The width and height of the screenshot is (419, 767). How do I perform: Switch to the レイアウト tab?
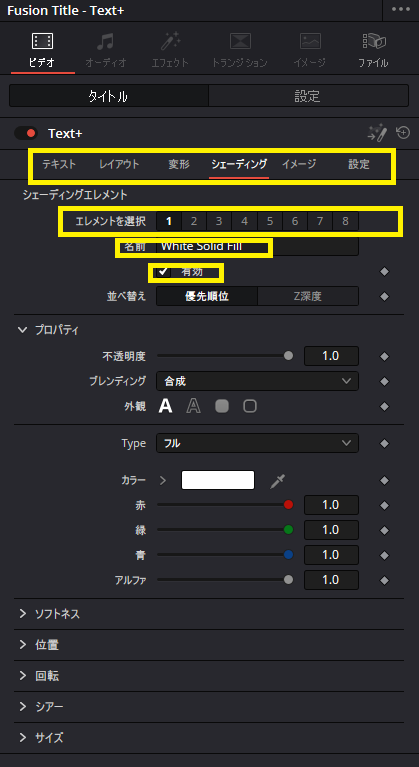pyautogui.click(x=119, y=164)
